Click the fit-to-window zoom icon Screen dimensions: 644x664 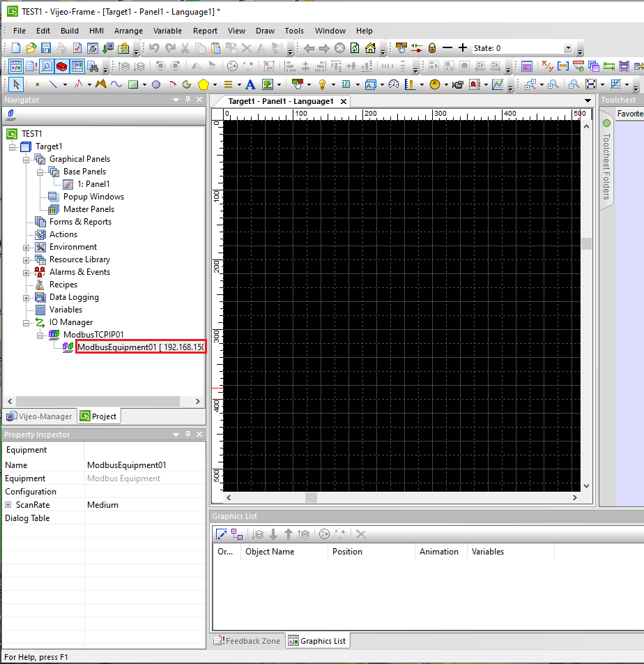591,84
